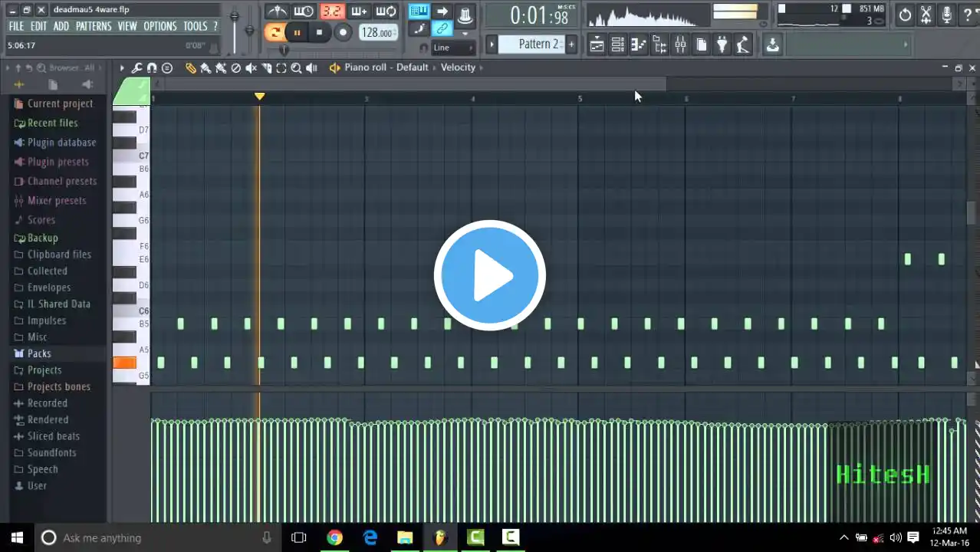Open the wrench tools icon

point(136,68)
